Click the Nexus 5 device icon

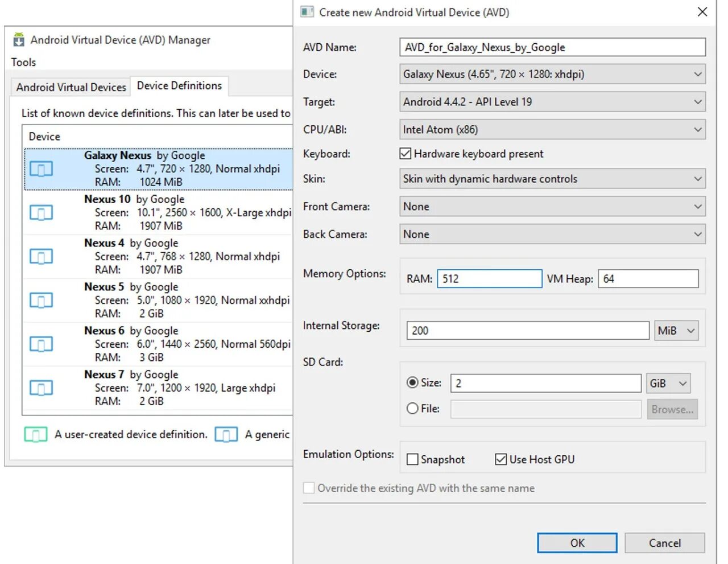tap(41, 300)
